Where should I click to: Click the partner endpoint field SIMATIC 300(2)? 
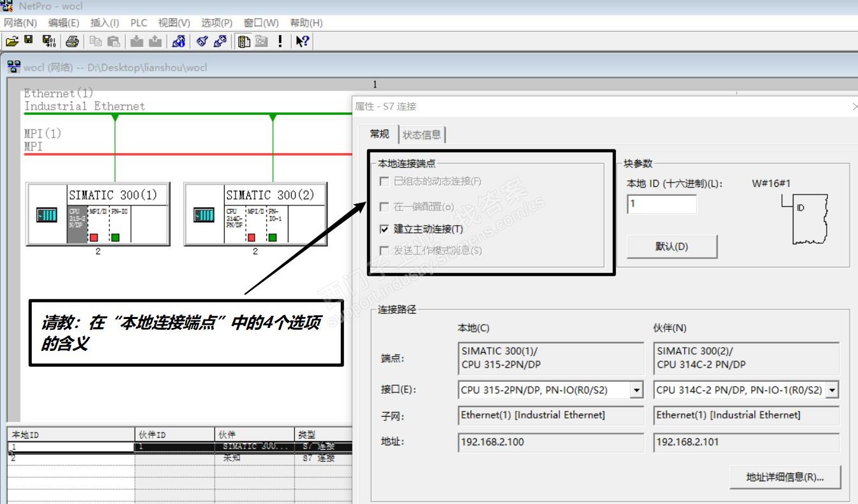(x=746, y=358)
